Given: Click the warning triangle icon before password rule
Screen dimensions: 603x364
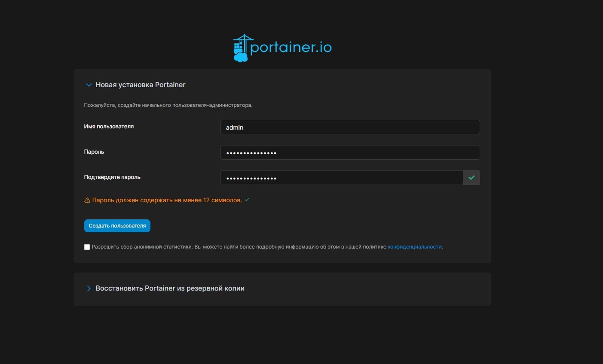Looking at the screenshot, I should [87, 200].
